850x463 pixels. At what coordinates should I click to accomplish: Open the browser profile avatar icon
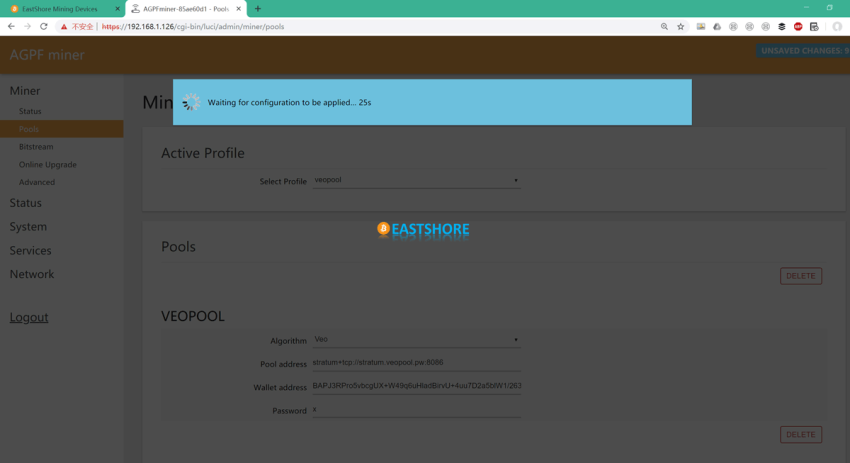tap(837, 27)
